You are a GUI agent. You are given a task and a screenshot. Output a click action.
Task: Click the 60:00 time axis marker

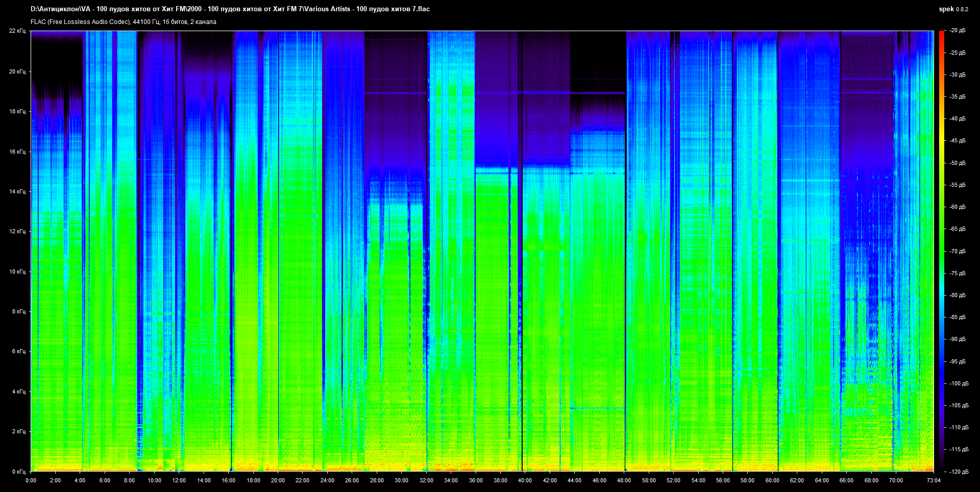[x=772, y=480]
